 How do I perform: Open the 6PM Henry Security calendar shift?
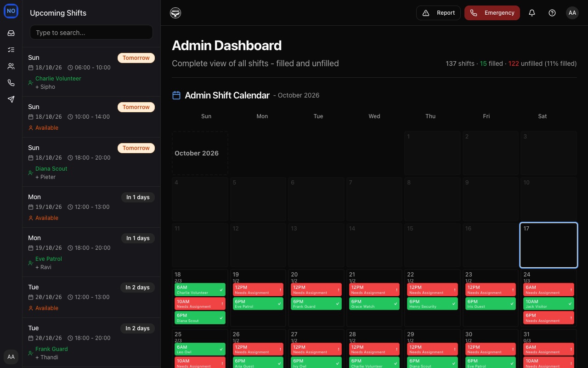click(x=433, y=304)
